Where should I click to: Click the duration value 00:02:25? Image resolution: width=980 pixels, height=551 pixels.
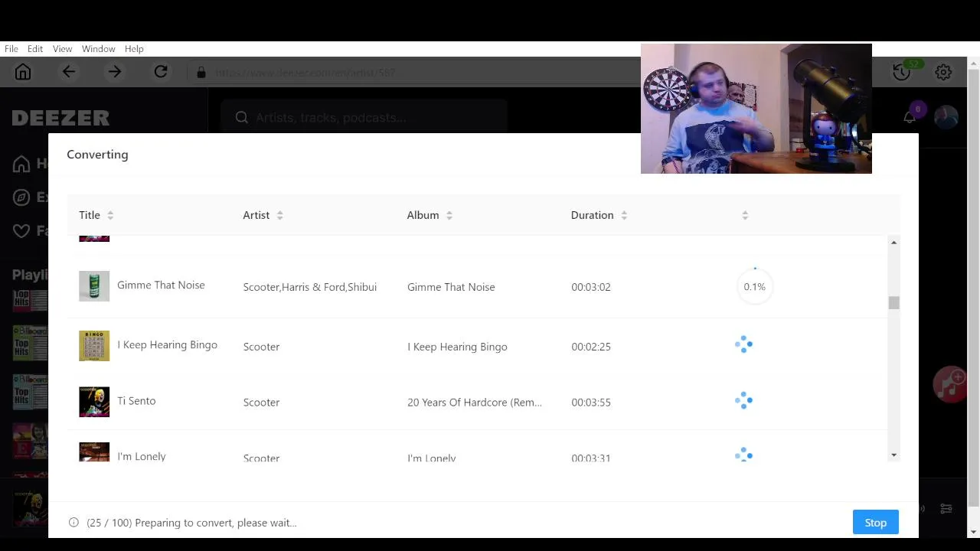[x=591, y=347]
